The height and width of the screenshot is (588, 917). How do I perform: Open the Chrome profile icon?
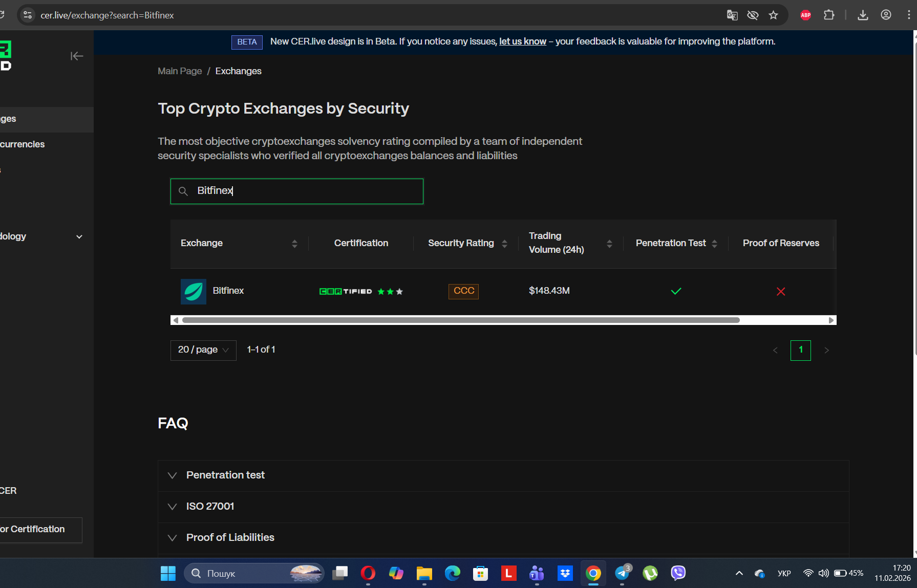[x=886, y=15]
